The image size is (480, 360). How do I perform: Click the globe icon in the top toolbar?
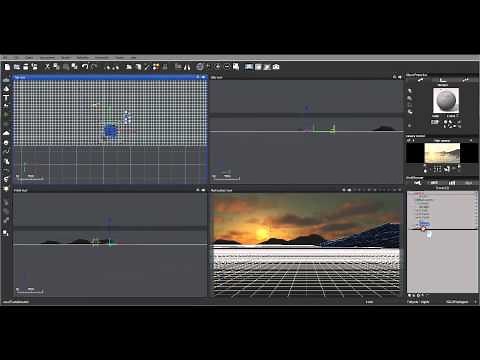pos(200,67)
